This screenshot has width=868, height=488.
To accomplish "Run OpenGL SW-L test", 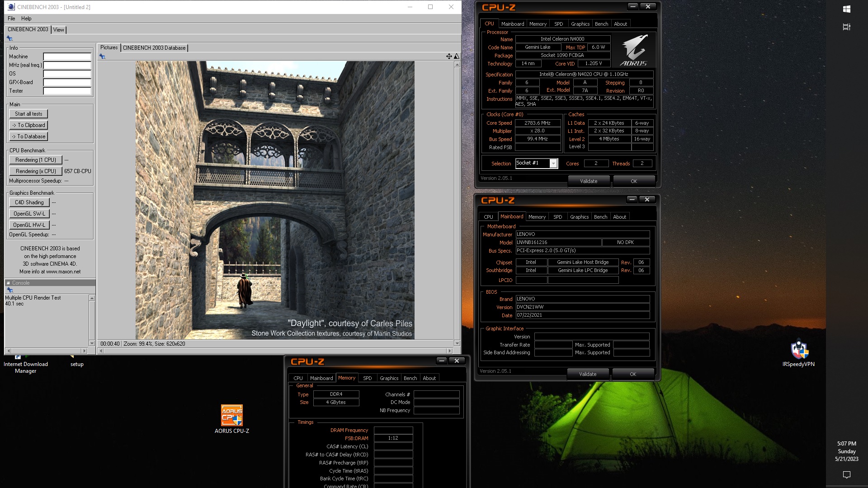I will 29,214.
